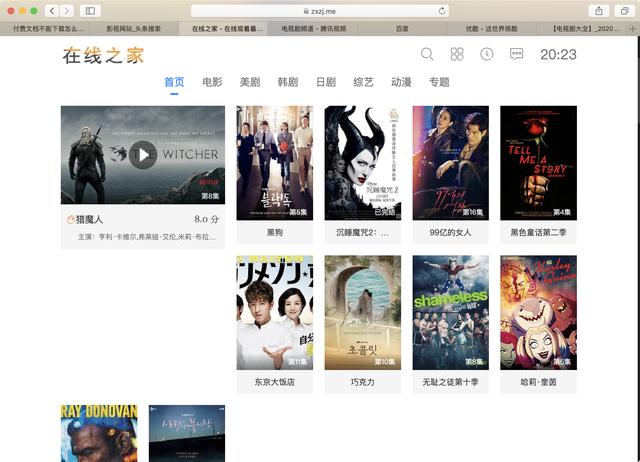This screenshot has width=640, height=462.
Task: Click the 在线之家 site logo
Action: tap(103, 56)
